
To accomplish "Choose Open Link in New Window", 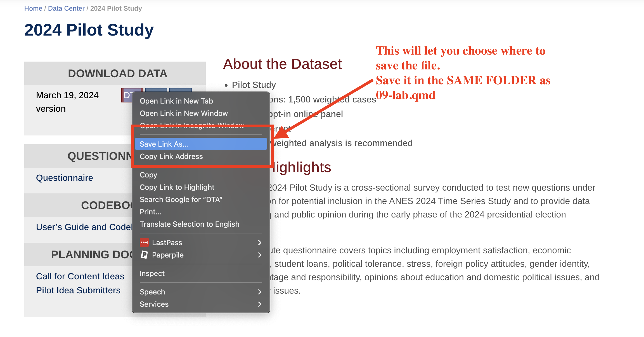I will coord(184,113).
